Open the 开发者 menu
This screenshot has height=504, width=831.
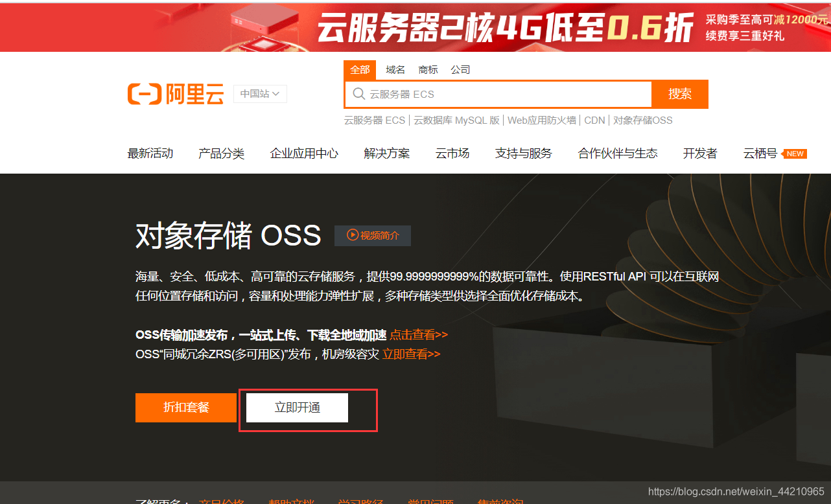point(700,154)
